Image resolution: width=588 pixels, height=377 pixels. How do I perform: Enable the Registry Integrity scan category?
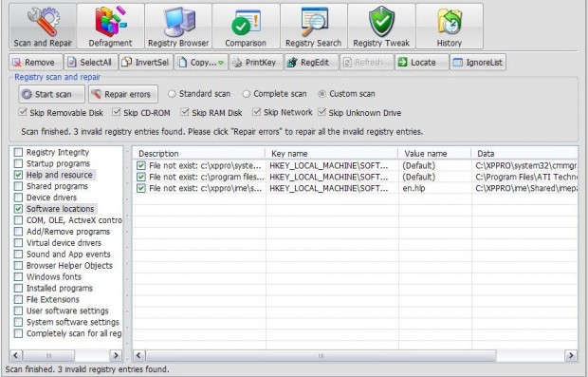18,152
